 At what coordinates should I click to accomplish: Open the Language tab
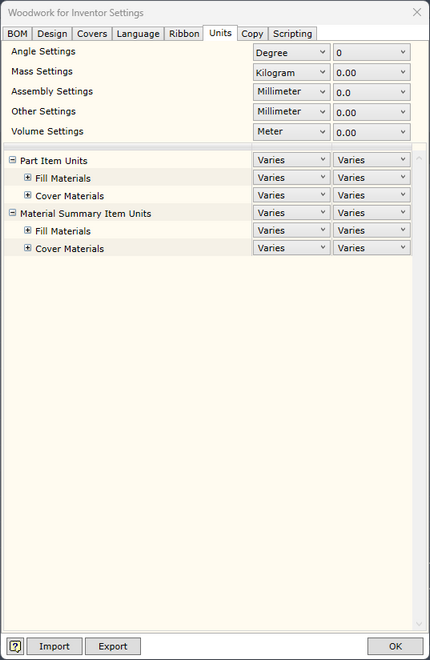pyautogui.click(x=138, y=34)
